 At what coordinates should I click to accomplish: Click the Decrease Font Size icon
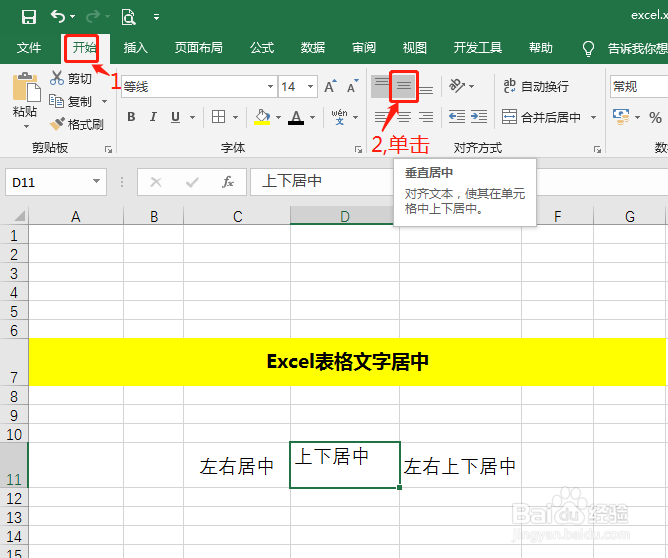(x=352, y=86)
